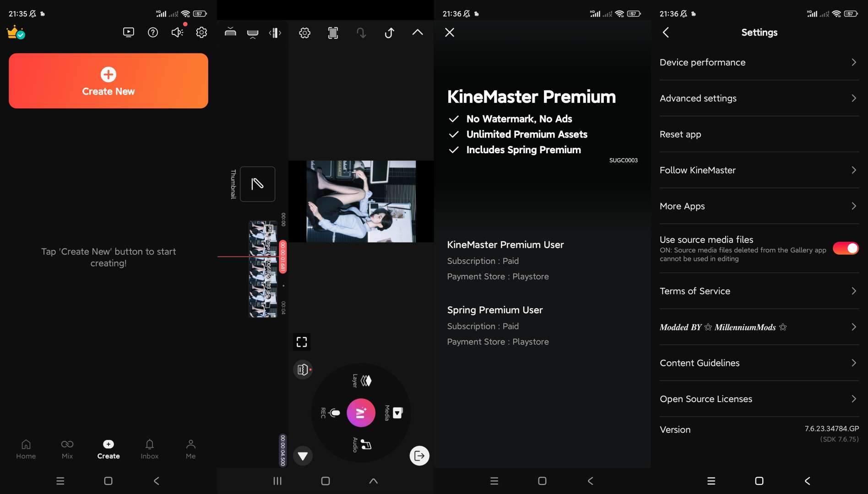Open project settings gear in editor
This screenshot has width=868, height=494.
coord(305,32)
